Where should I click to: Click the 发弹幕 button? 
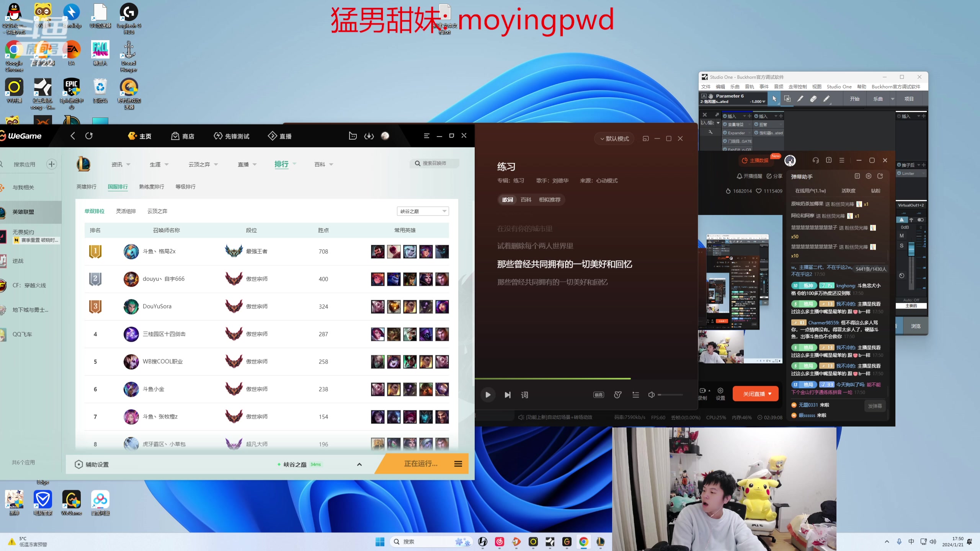[x=875, y=406]
